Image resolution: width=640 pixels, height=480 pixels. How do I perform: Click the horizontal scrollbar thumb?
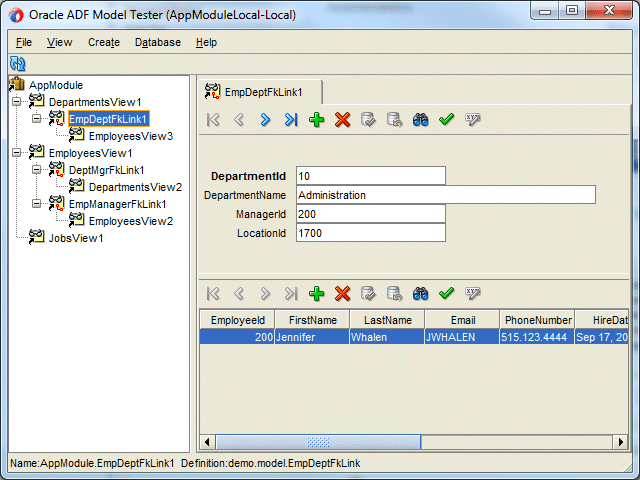(x=318, y=442)
